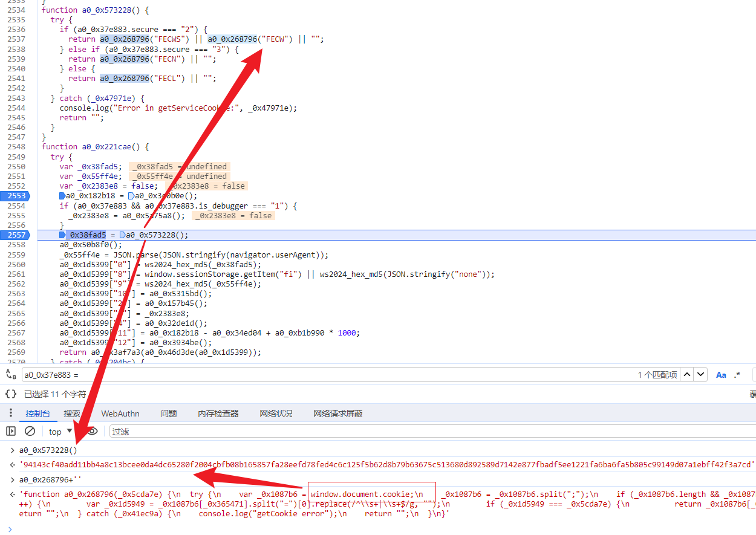Click the 过滤 console filter field
Viewport: 756px width, 535px height.
[x=432, y=432]
